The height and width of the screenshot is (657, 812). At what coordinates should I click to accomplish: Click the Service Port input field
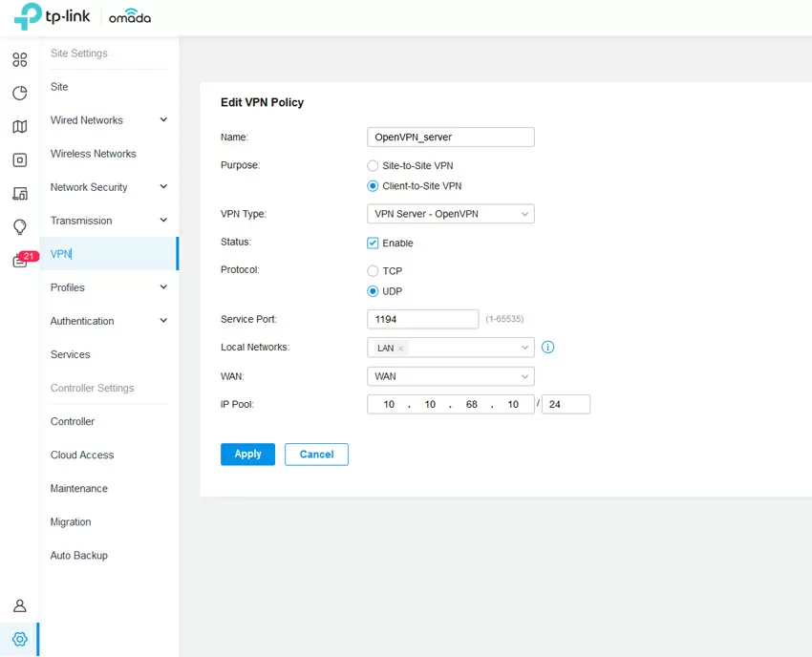pos(422,319)
